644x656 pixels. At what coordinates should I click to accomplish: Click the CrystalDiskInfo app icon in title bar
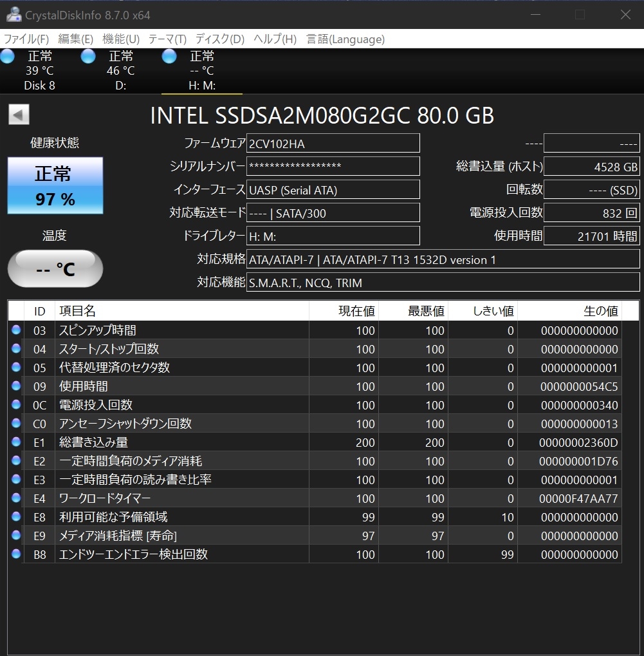(x=14, y=15)
